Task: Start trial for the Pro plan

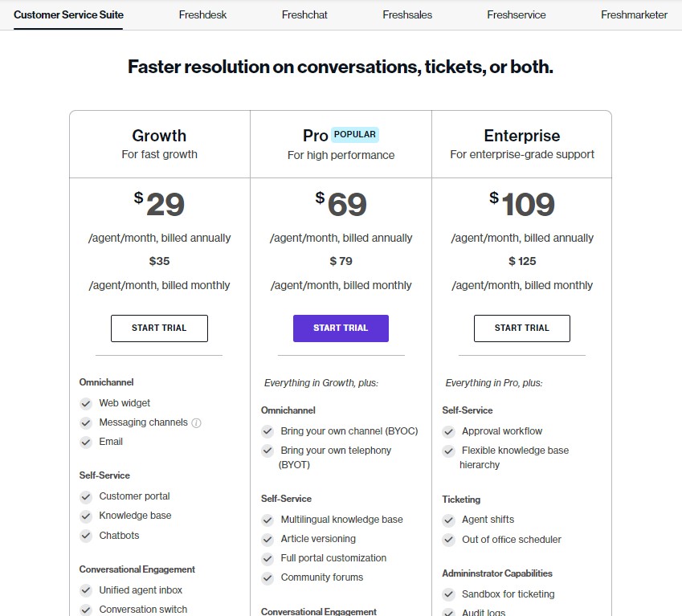Action: coord(341,328)
